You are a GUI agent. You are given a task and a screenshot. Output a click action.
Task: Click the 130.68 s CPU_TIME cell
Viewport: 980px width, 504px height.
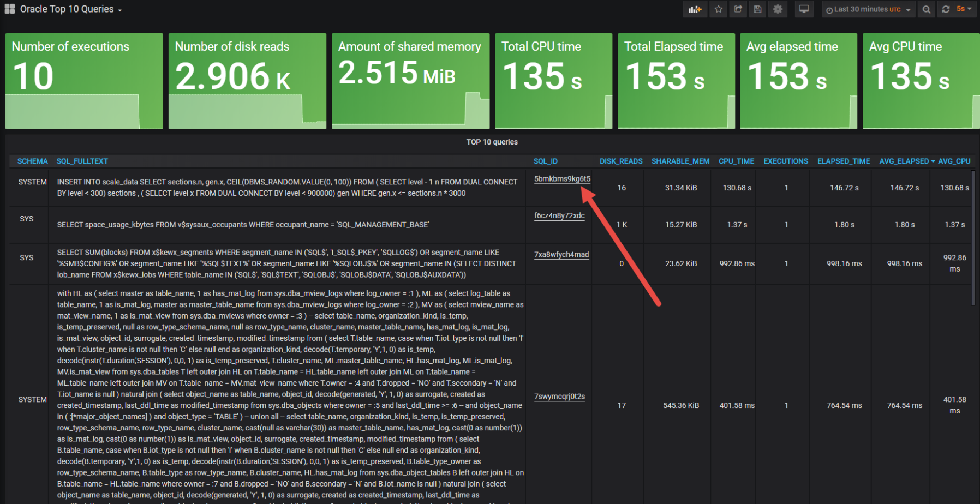click(x=737, y=188)
